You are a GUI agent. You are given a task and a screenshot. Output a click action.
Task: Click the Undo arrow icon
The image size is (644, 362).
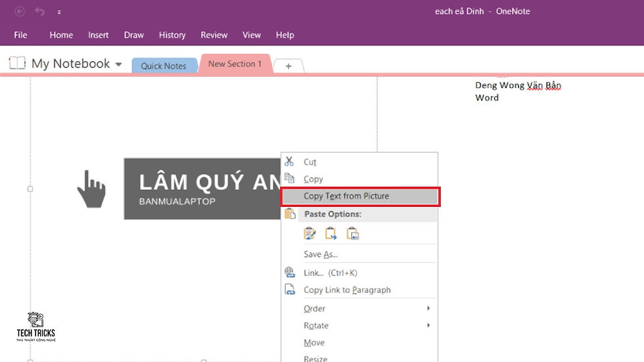click(x=40, y=11)
